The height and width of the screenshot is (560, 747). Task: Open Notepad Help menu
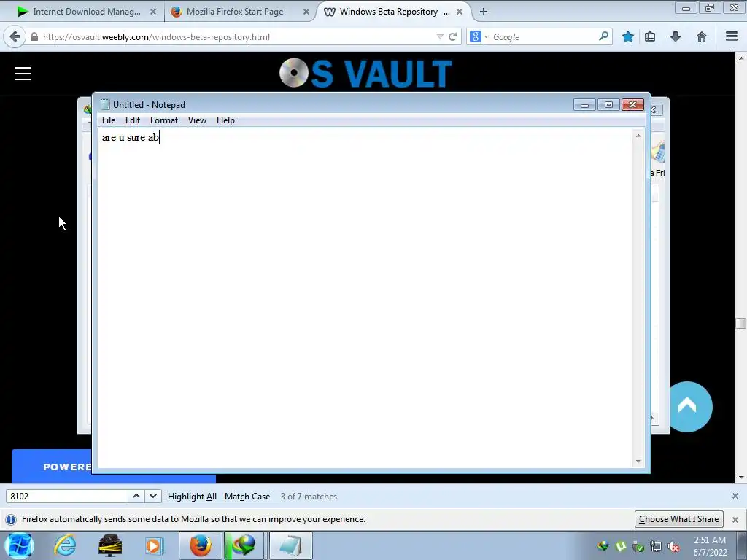pyautogui.click(x=225, y=120)
